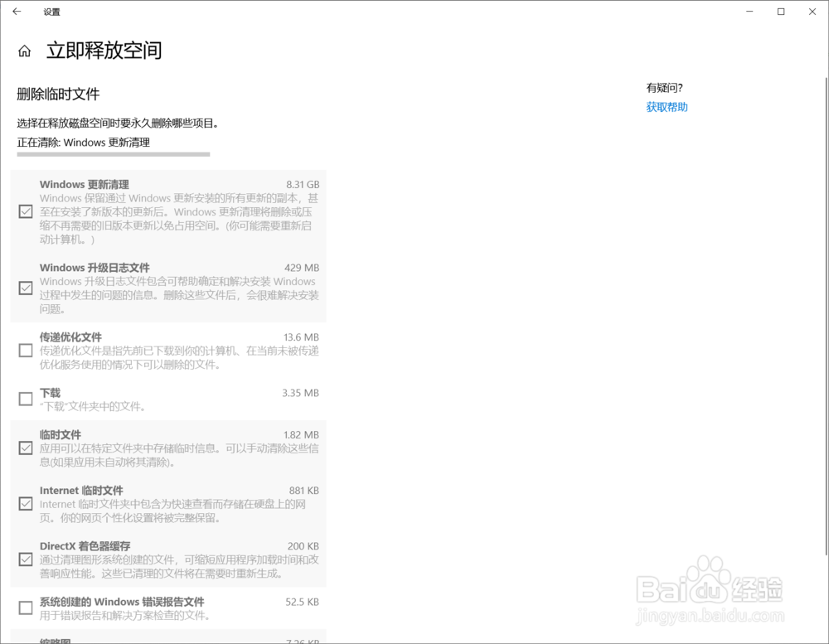Click the 设置 window title
829x644 pixels.
point(51,12)
